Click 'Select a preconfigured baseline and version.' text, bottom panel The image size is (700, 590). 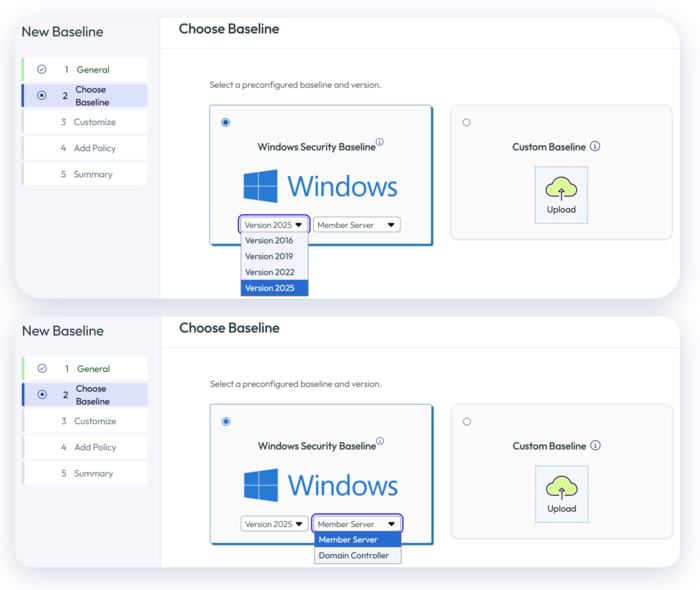(x=296, y=384)
